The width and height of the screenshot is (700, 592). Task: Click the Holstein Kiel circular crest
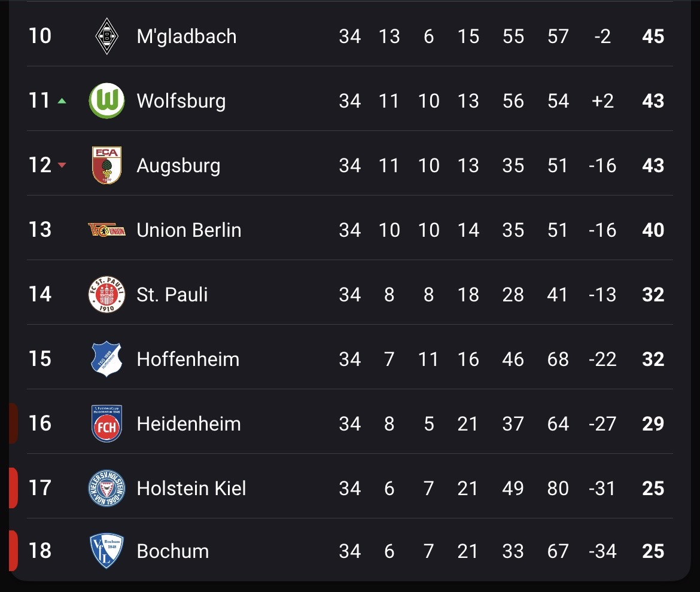click(x=106, y=488)
